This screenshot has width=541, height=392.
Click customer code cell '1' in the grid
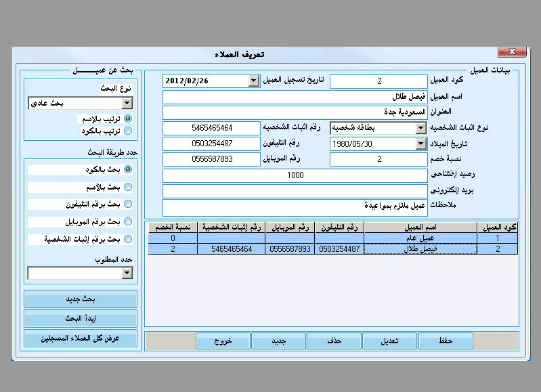pyautogui.click(x=498, y=238)
